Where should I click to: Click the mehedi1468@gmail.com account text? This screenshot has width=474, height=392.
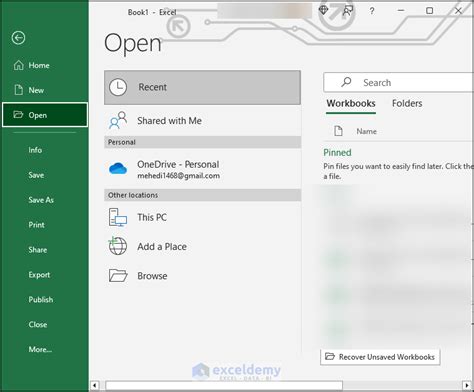click(x=179, y=176)
